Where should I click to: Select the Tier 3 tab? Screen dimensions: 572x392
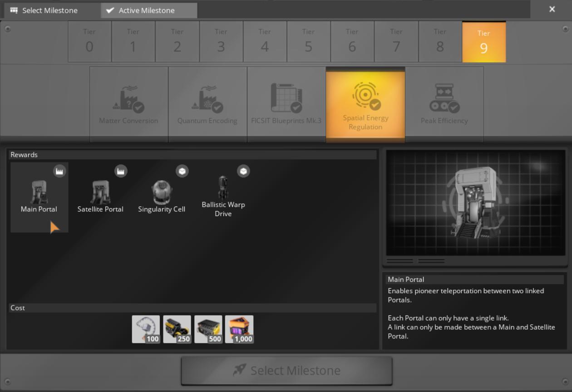coord(221,42)
